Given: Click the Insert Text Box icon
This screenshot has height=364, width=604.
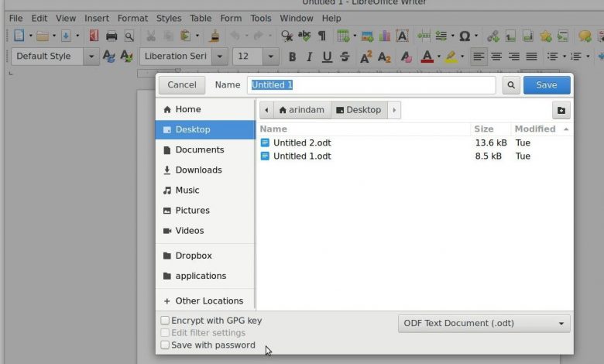Looking at the screenshot, I should point(402,36).
